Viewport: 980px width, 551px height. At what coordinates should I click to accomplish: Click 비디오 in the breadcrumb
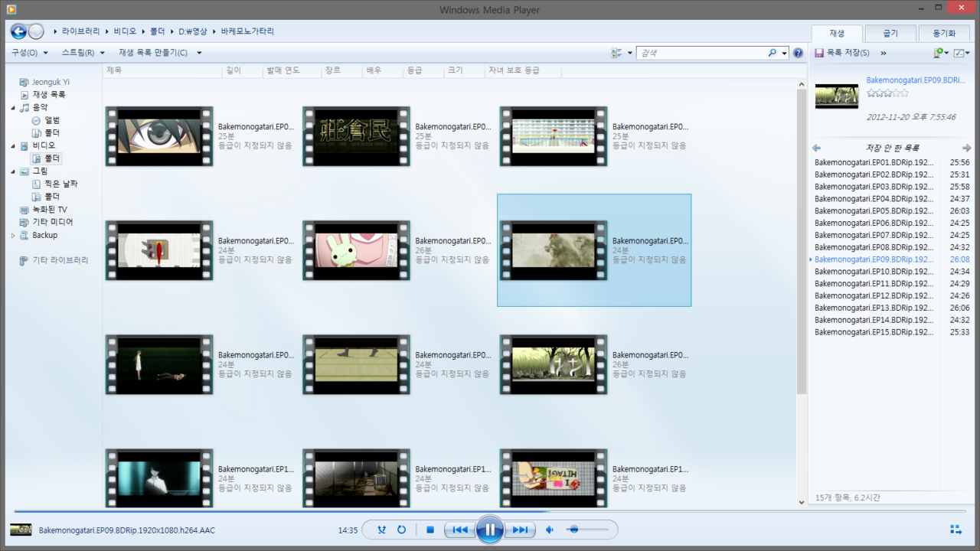click(x=124, y=31)
